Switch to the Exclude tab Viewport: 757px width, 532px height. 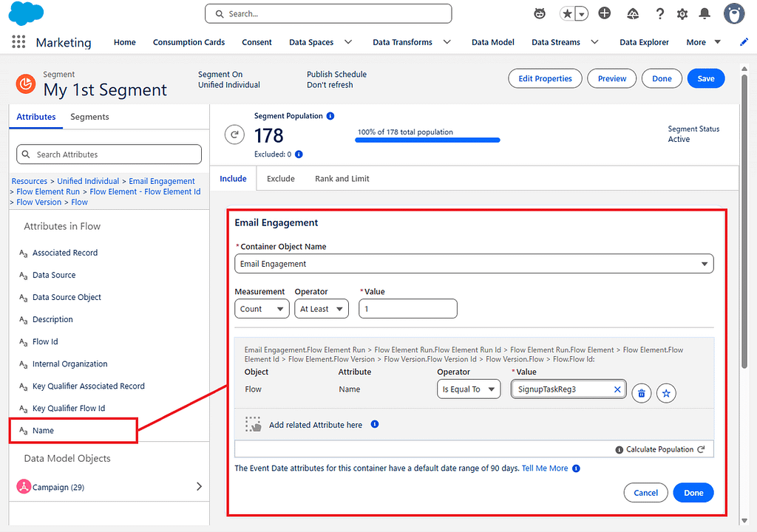[280, 179]
